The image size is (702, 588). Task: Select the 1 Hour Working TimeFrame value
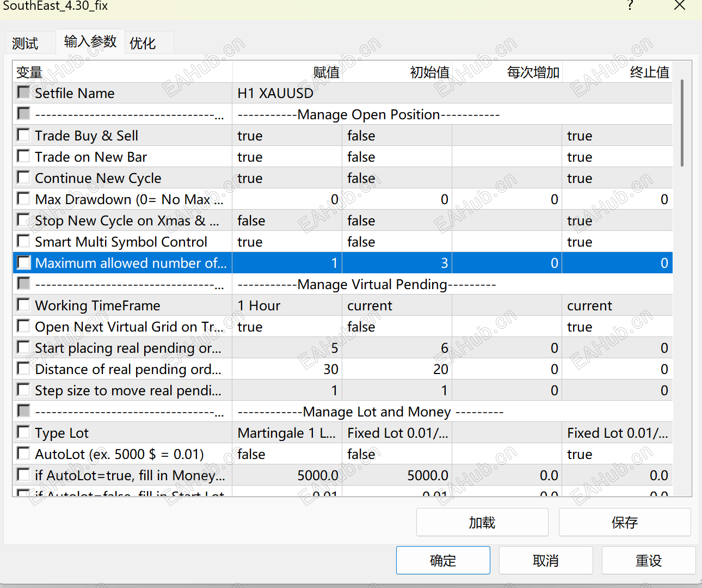[x=287, y=305]
